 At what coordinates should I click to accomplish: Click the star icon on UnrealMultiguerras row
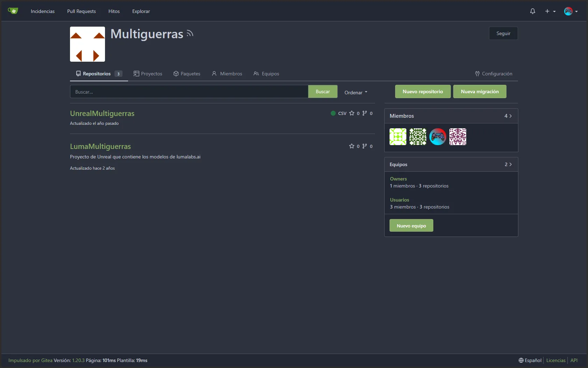[x=352, y=113]
